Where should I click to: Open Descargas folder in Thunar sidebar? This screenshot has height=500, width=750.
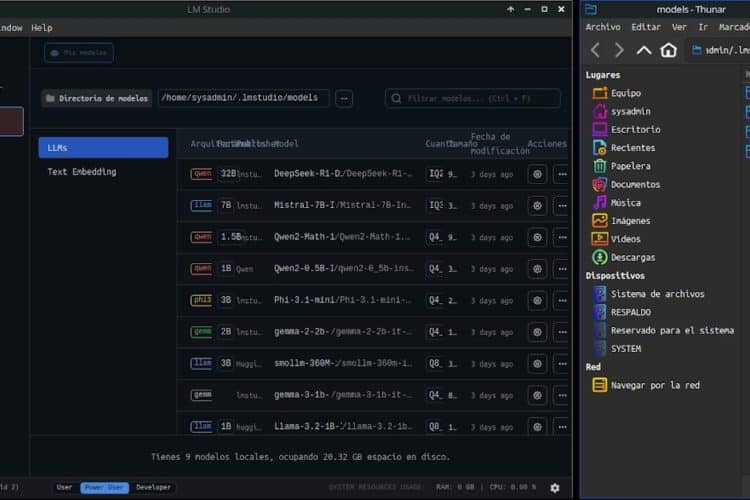[634, 257]
